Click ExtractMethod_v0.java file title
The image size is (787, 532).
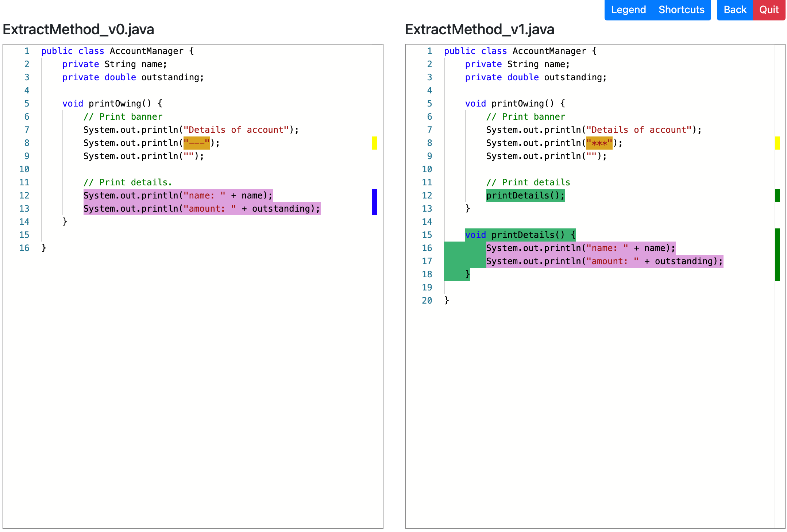[78, 30]
